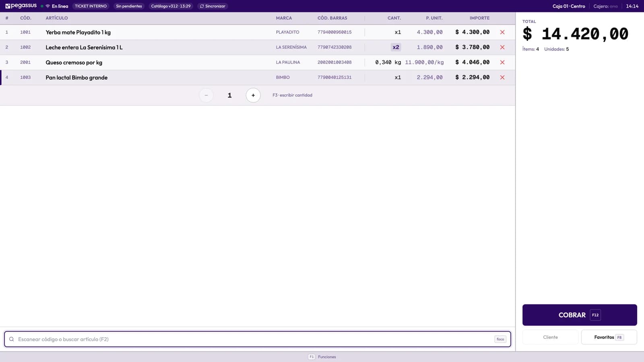Remove Queso cremoso por kg row
644x362 pixels.
[502, 62]
